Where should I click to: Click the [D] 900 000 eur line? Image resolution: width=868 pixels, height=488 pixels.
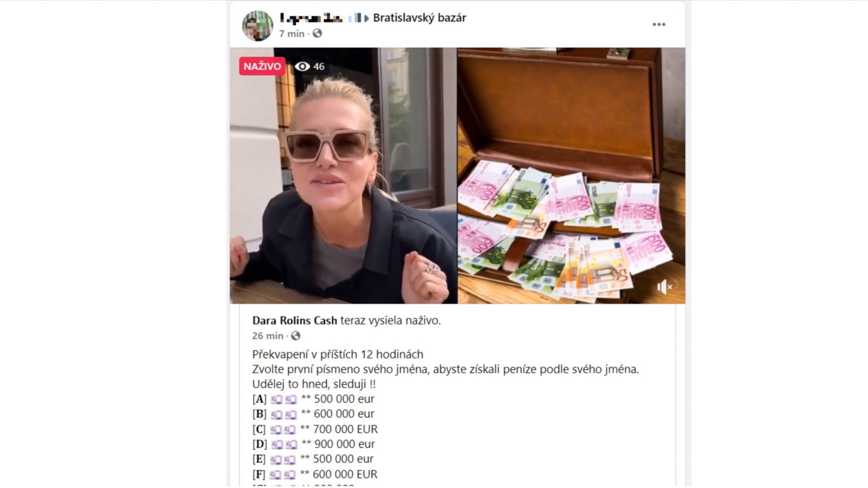point(314,444)
